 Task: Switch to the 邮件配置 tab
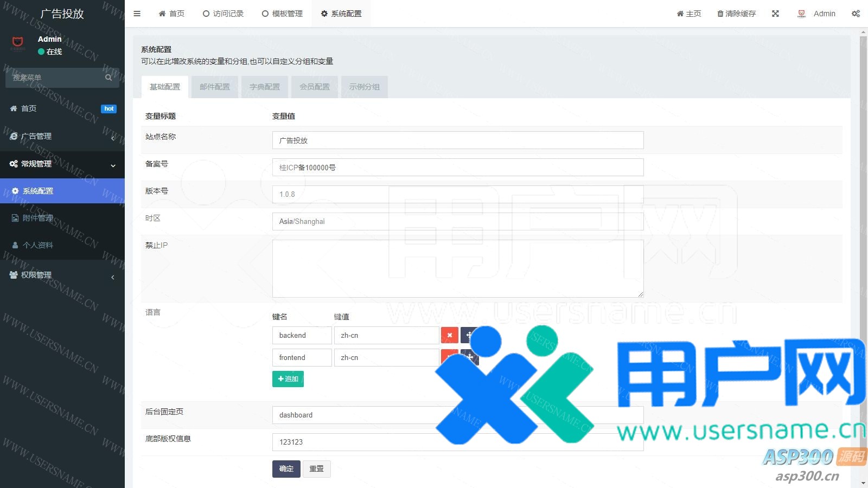tap(215, 87)
